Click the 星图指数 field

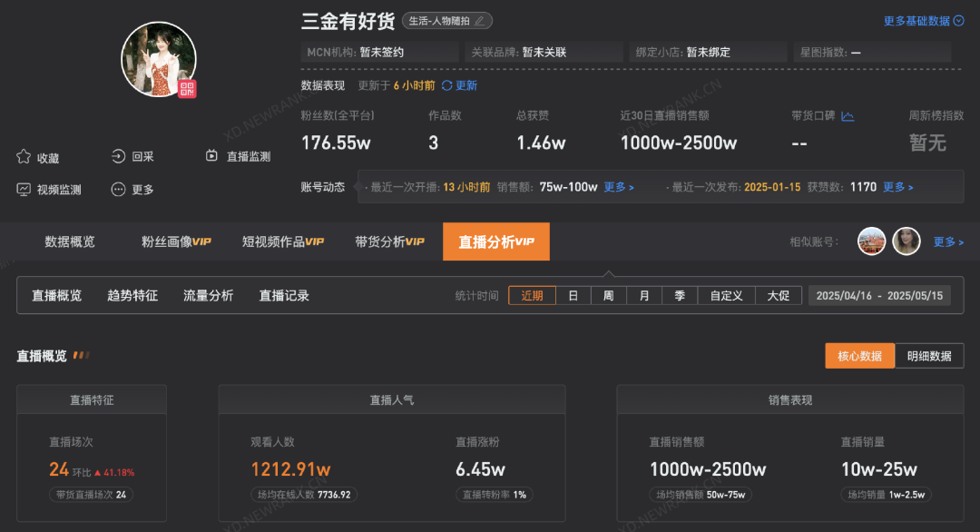pos(873,52)
